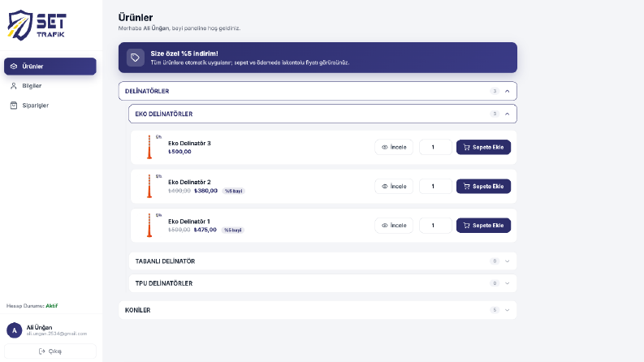Viewport: 644px width, 362px height.
Task: Go to Bilgiler in the sidebar
Action: (50, 86)
